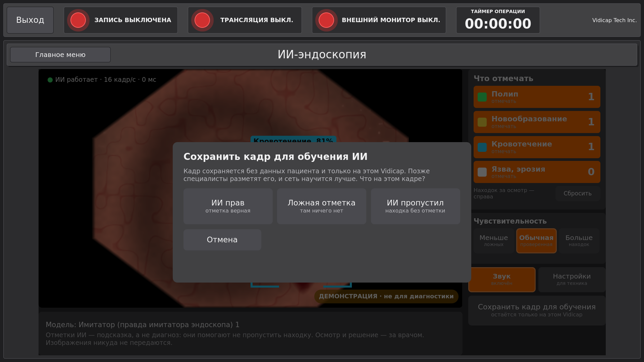Turn on broadcast with ТРАНСЛЯЦИЯ ВЫКЛ.

pyautogui.click(x=245, y=20)
